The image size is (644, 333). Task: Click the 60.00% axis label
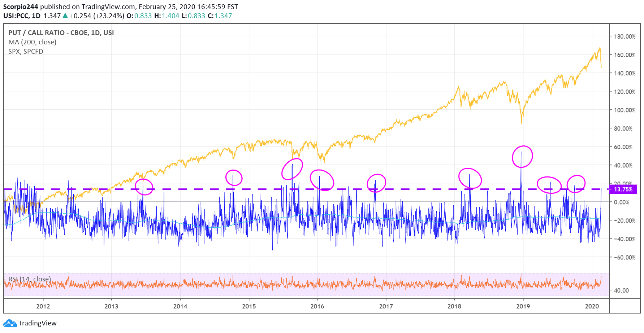coord(623,147)
